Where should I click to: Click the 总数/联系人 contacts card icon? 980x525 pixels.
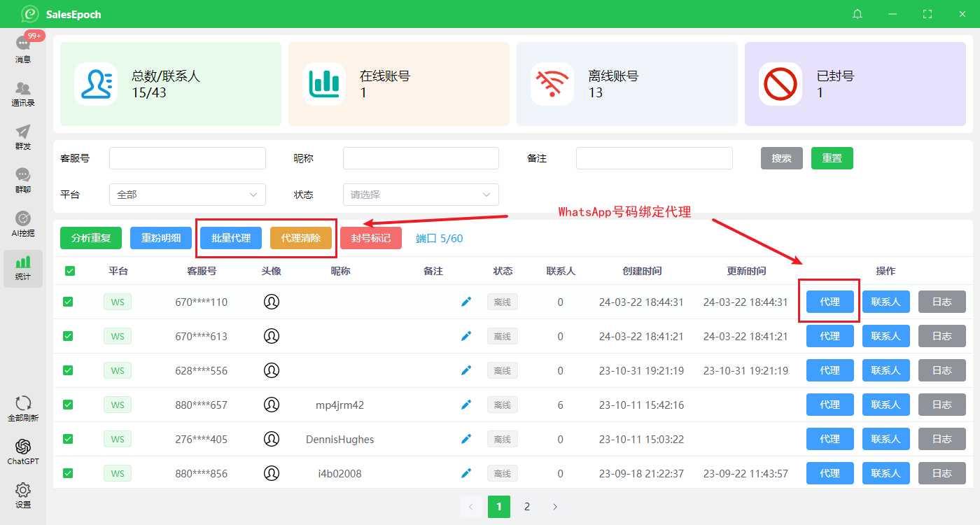pyautogui.click(x=96, y=83)
